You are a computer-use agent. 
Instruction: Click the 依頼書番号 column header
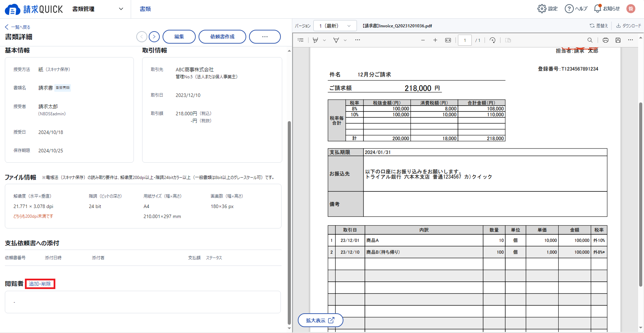point(15,258)
